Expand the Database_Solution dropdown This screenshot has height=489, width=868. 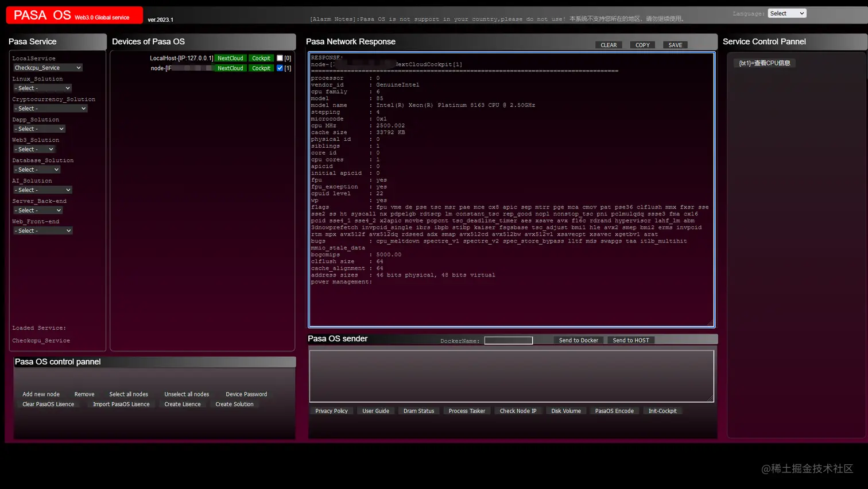(37, 170)
